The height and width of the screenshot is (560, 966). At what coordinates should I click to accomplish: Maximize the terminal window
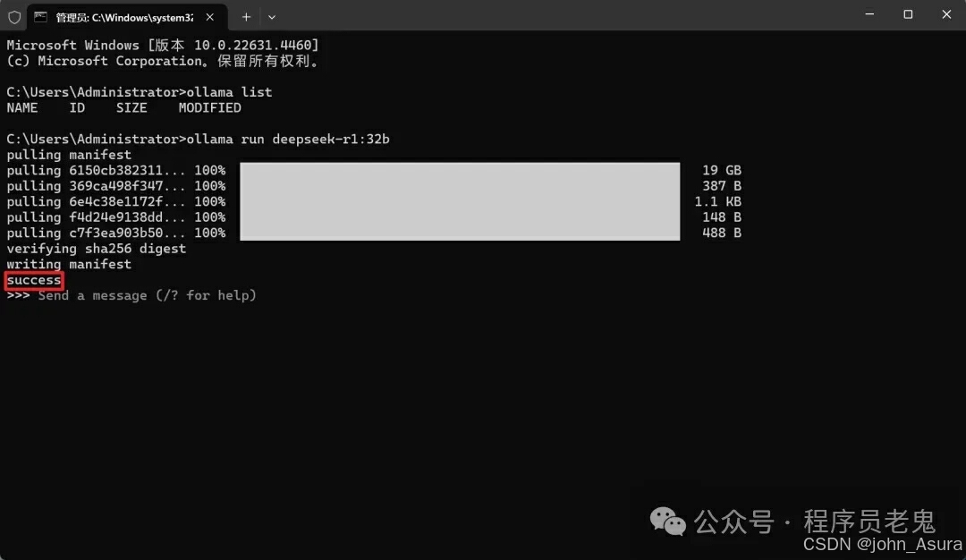click(x=908, y=14)
